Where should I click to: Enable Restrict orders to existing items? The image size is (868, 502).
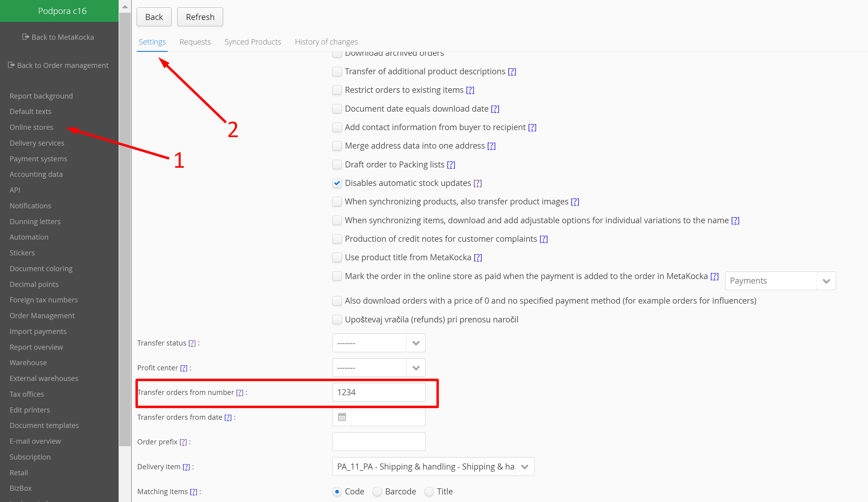pos(337,90)
